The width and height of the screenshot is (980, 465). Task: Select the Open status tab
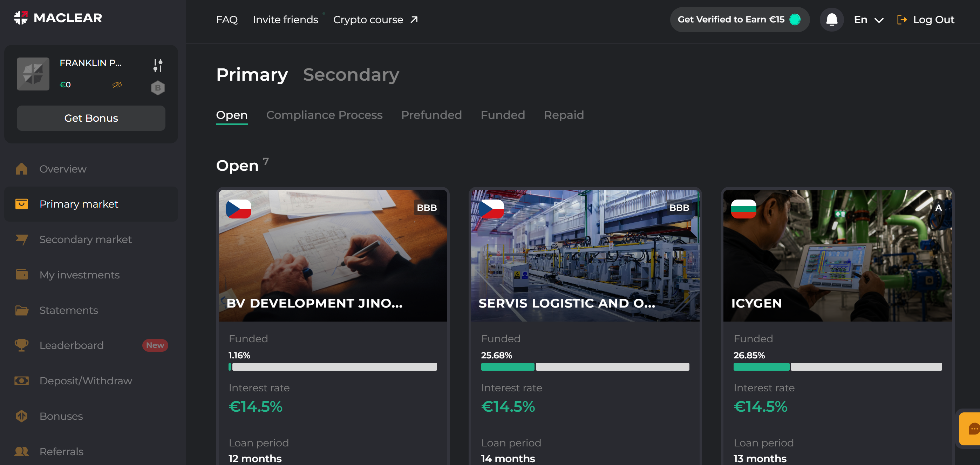(x=232, y=115)
